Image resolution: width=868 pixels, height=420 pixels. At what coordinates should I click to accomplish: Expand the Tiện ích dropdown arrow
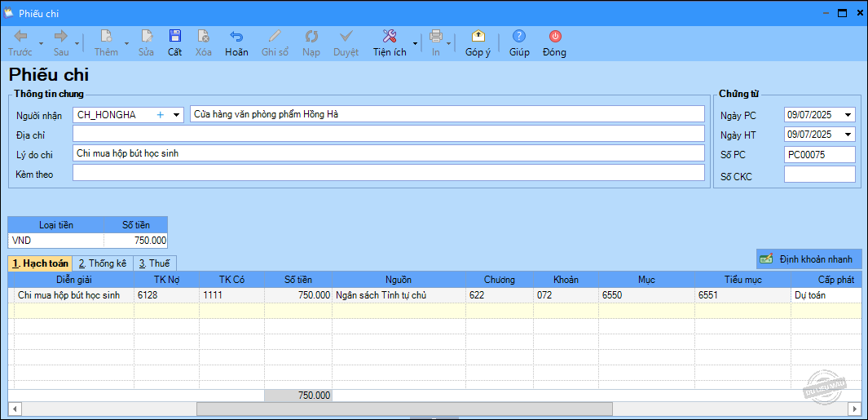coord(415,43)
